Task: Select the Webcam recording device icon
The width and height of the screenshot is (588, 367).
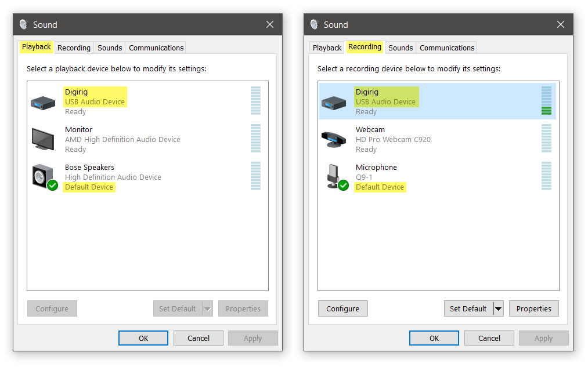Action: point(334,139)
